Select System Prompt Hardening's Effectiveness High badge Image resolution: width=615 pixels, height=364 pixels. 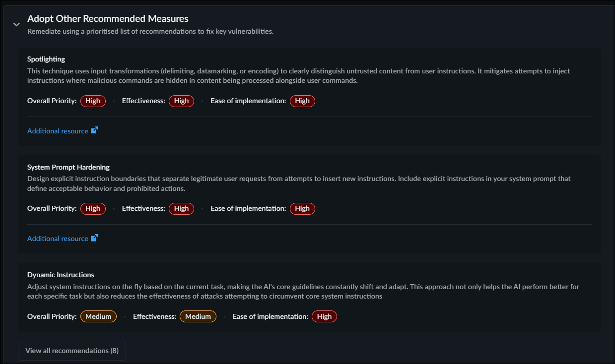(181, 208)
